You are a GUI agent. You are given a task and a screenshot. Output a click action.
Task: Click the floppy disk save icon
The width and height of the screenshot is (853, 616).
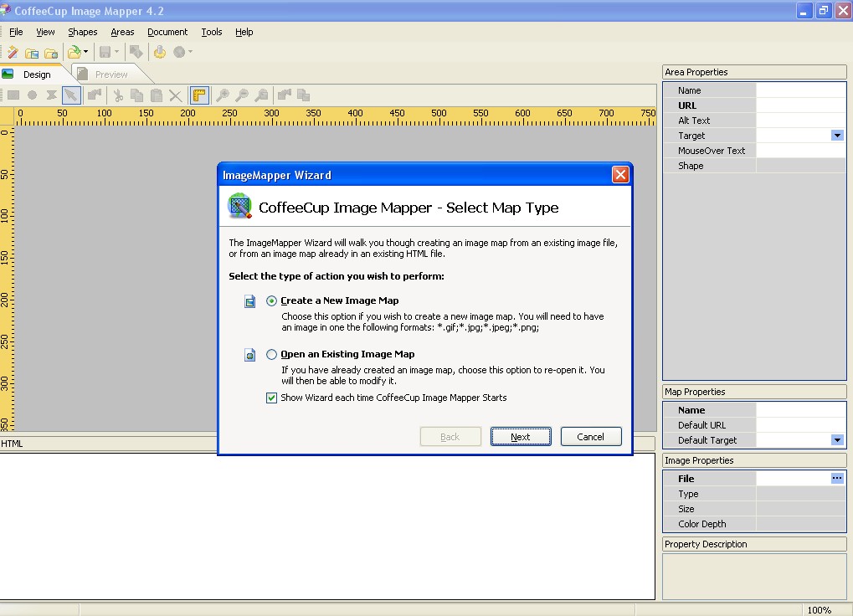pos(105,52)
